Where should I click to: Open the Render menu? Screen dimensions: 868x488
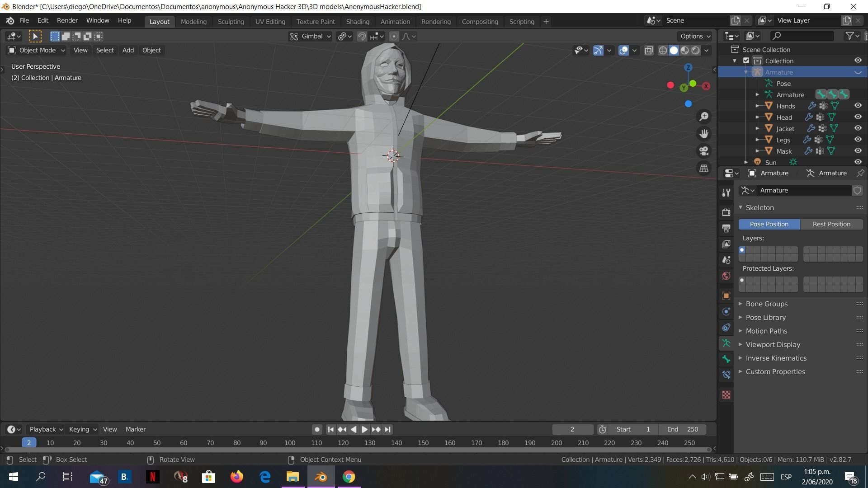[x=67, y=20]
